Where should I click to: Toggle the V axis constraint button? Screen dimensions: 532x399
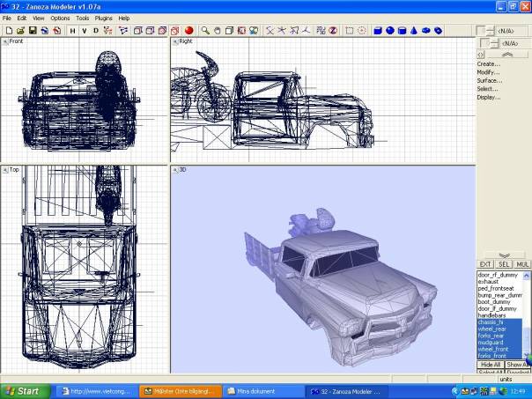(84, 30)
